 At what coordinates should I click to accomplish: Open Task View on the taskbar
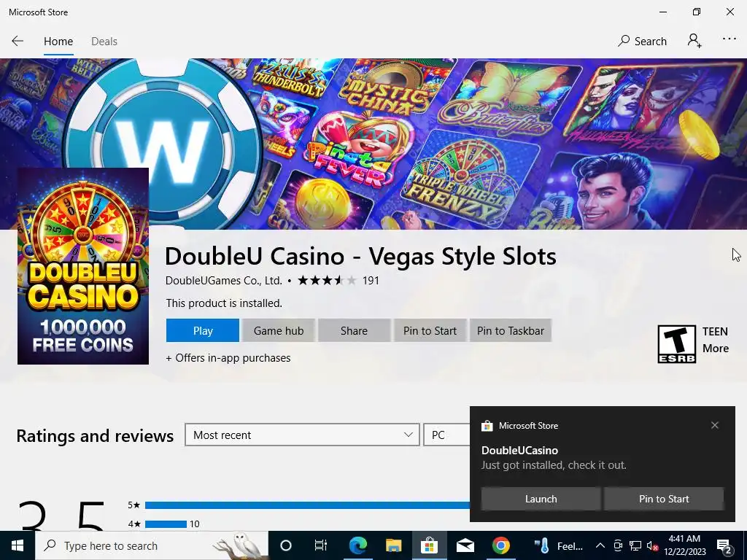(x=321, y=545)
